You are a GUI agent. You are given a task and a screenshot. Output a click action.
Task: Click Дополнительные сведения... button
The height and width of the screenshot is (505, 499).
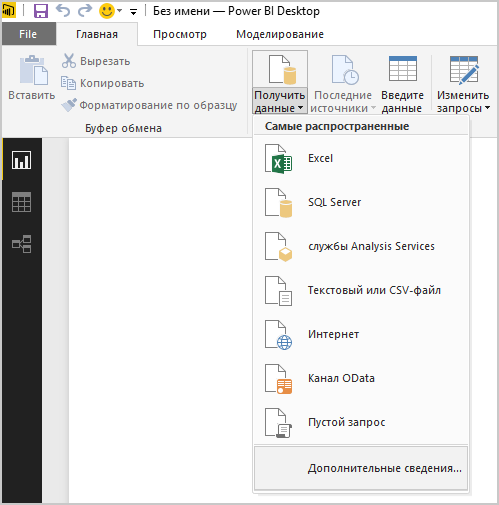[361, 468]
